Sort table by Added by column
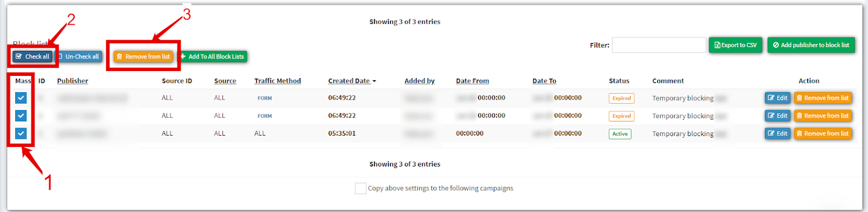This screenshot has height=212, width=868. click(x=419, y=81)
